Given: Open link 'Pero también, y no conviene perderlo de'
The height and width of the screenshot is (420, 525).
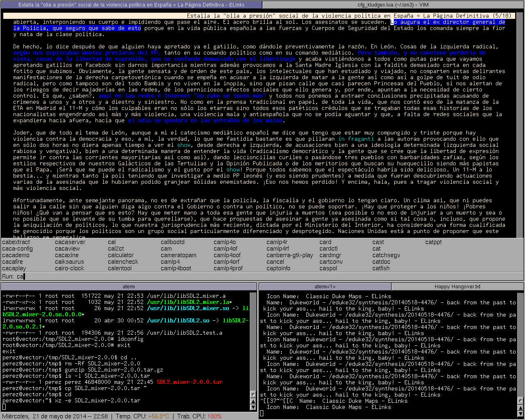Looking at the screenshot, I should (422, 53).
